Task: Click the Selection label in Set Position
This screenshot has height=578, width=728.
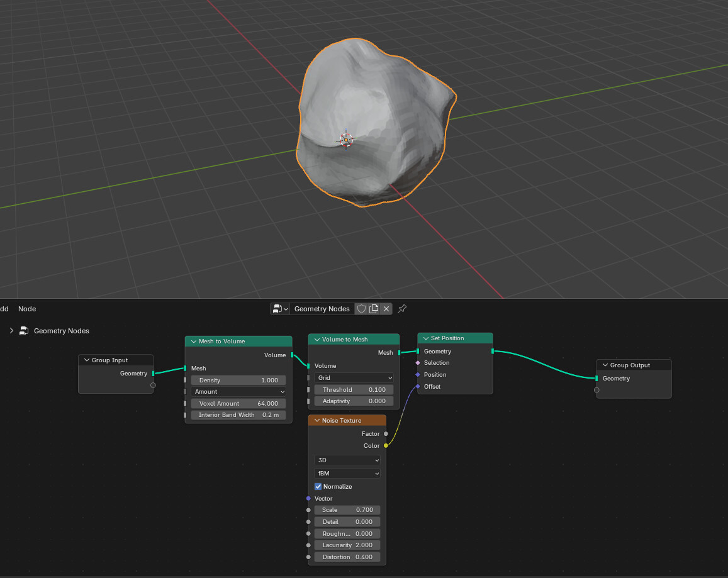Action: 437,363
